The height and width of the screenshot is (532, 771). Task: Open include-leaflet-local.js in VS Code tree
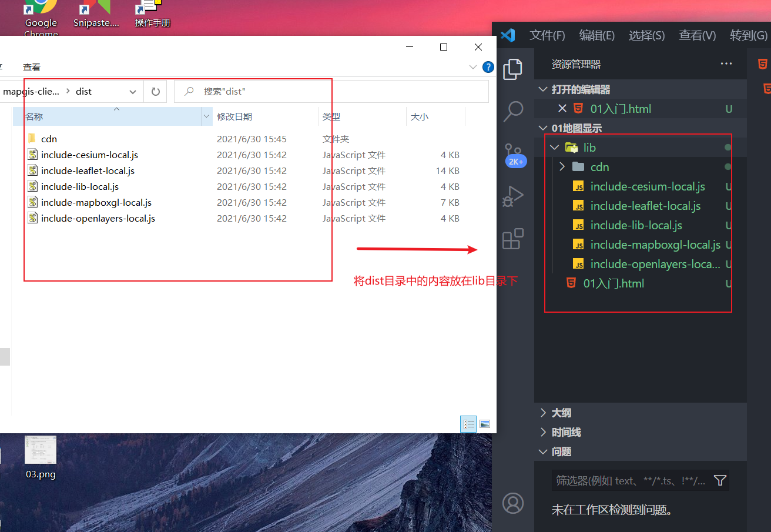pos(645,206)
